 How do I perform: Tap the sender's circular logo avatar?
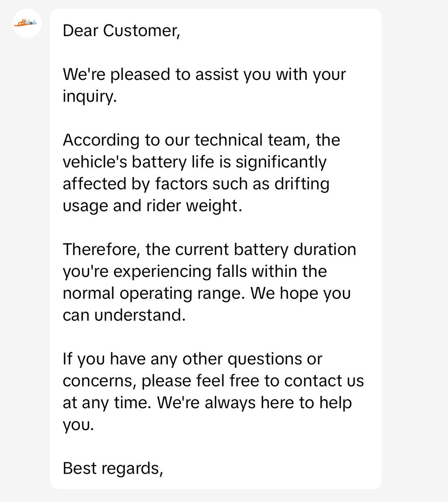[x=27, y=23]
